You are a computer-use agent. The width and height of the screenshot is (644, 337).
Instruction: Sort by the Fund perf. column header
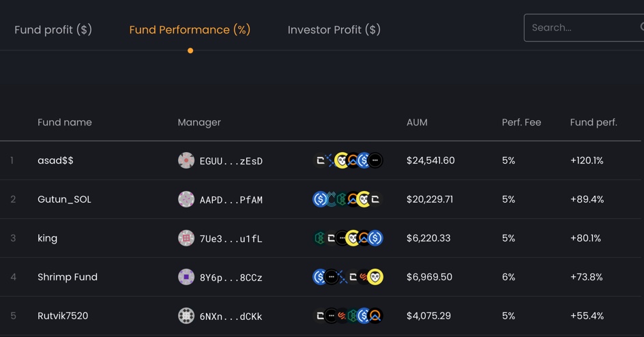[594, 122]
